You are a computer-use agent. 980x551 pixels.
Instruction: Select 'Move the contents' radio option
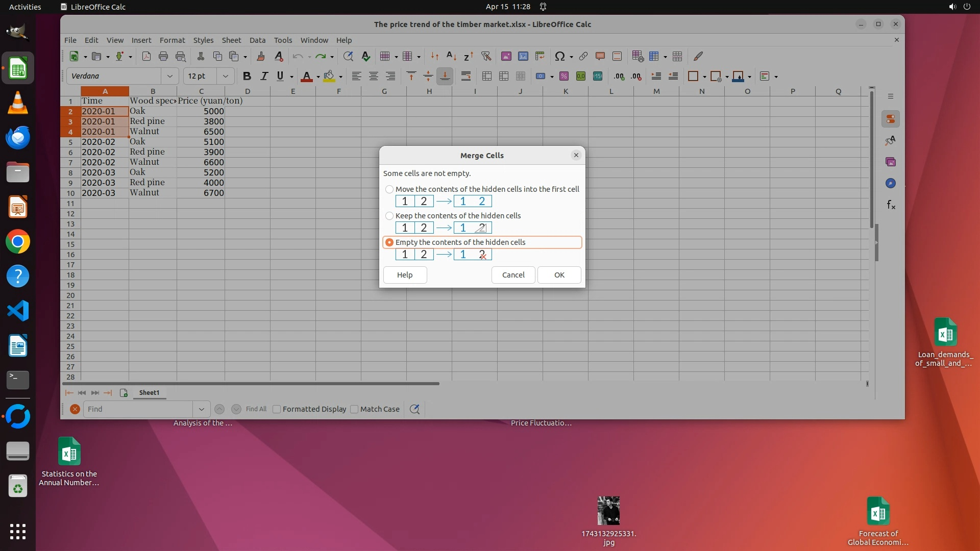pyautogui.click(x=389, y=189)
